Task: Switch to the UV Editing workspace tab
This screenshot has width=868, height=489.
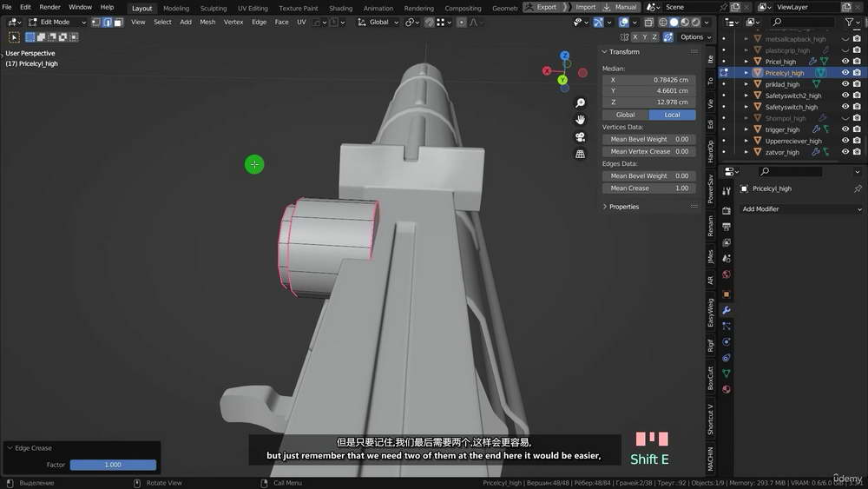Action: point(253,9)
